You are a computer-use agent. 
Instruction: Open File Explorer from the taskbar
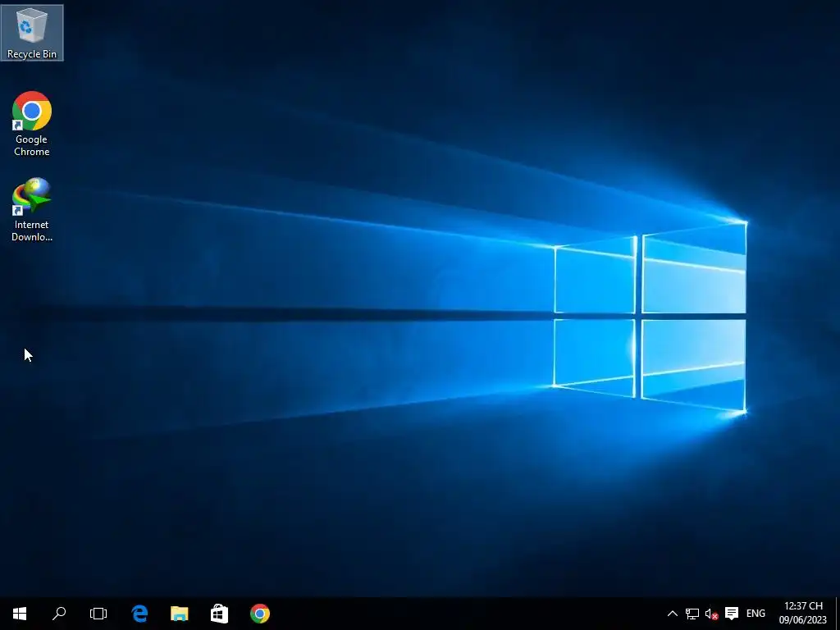coord(180,614)
